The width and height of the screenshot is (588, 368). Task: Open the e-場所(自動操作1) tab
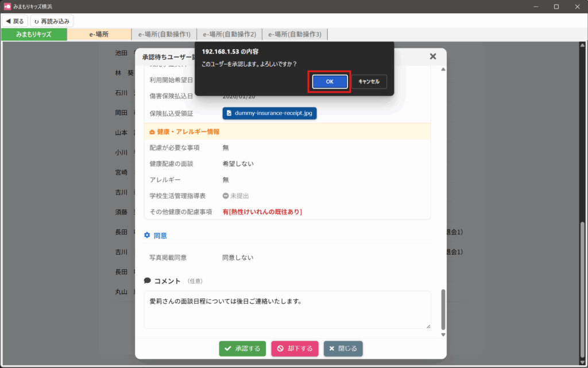(x=164, y=34)
